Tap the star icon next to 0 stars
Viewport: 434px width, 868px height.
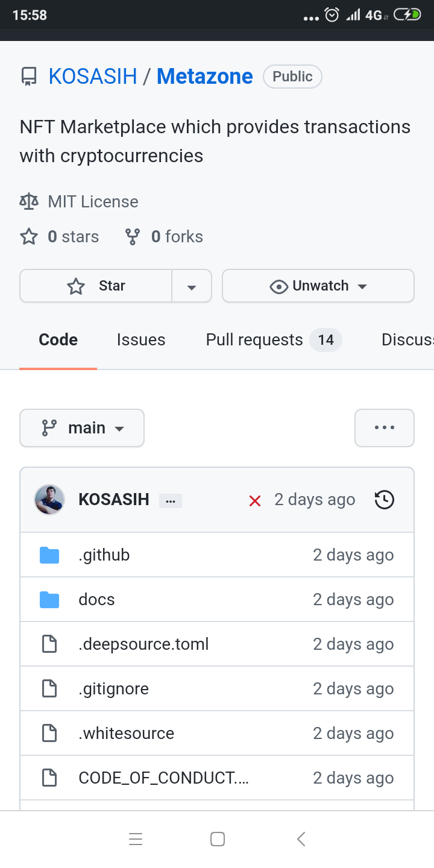tap(29, 236)
